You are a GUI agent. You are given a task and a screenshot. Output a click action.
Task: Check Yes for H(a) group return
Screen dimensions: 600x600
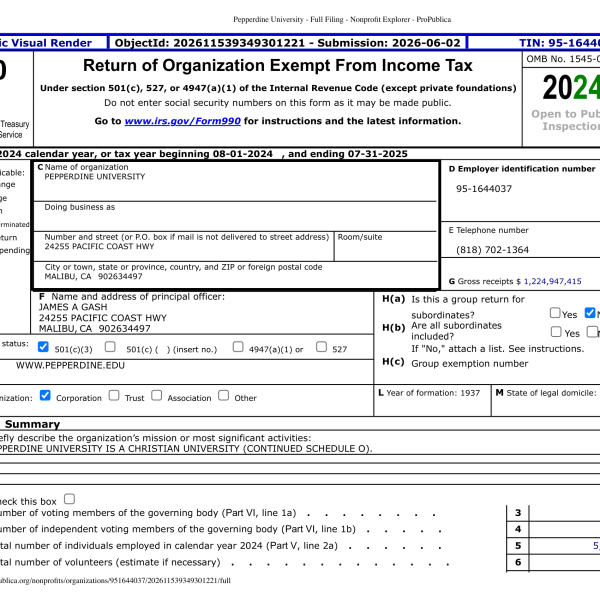(x=555, y=313)
